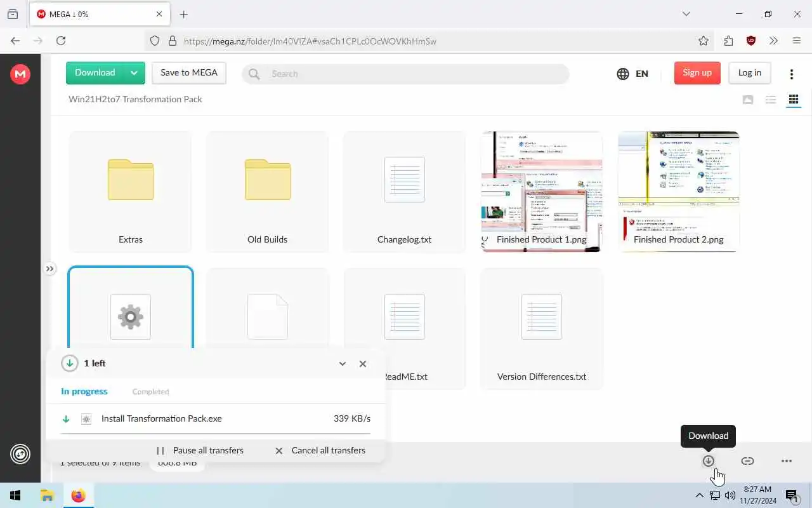Click the MEGA logo in the sidebar
This screenshot has width=812, height=508.
pyautogui.click(x=20, y=74)
